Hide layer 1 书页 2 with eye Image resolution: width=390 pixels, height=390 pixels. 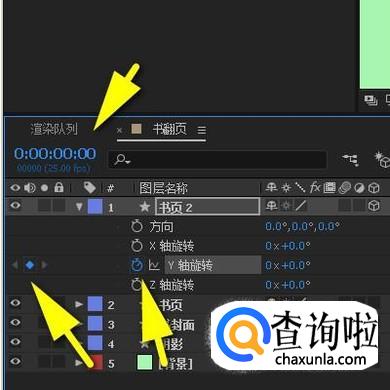pyautogui.click(x=15, y=205)
